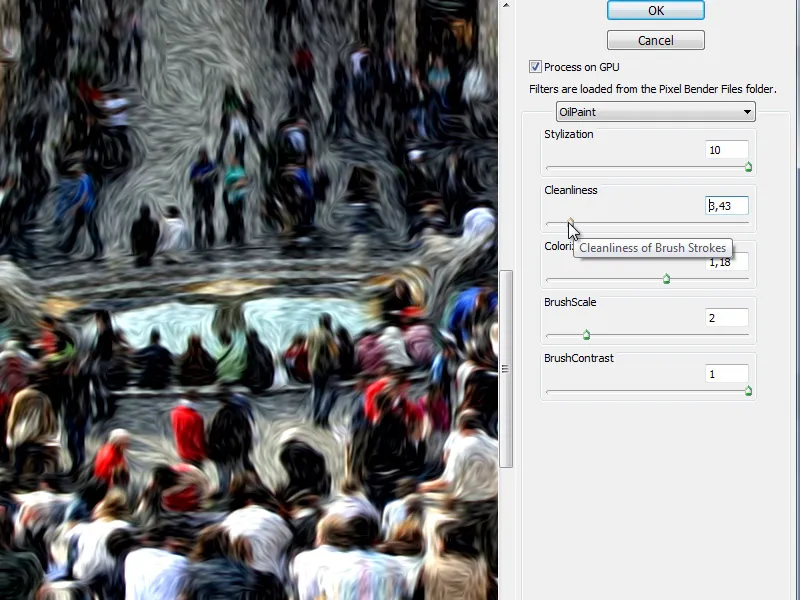Click the BrushScale value field showing 2
Screen dimensions: 800x600
(x=727, y=317)
